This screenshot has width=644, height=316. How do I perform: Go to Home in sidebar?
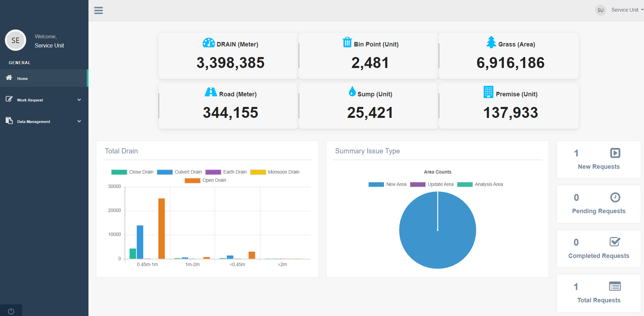pyautogui.click(x=23, y=79)
